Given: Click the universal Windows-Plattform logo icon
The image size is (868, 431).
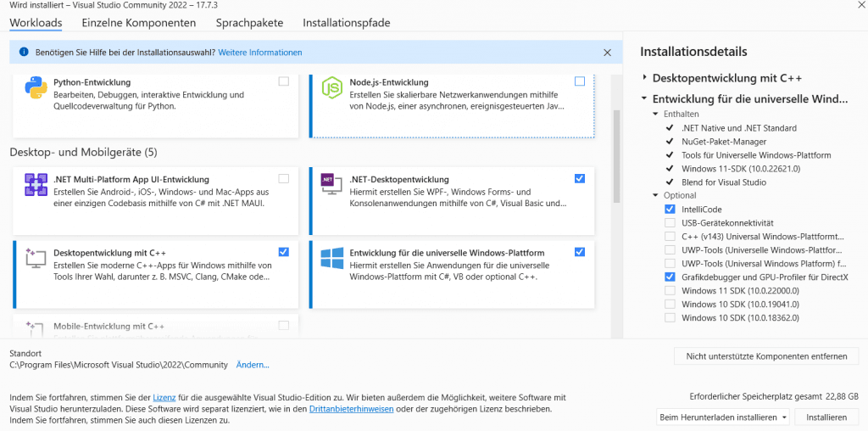Looking at the screenshot, I should [x=331, y=259].
